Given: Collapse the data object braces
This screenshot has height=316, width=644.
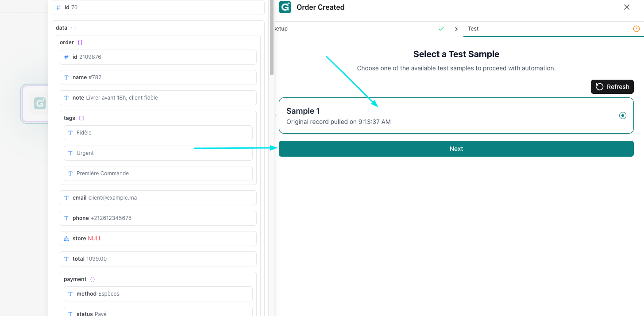Looking at the screenshot, I should tap(73, 28).
